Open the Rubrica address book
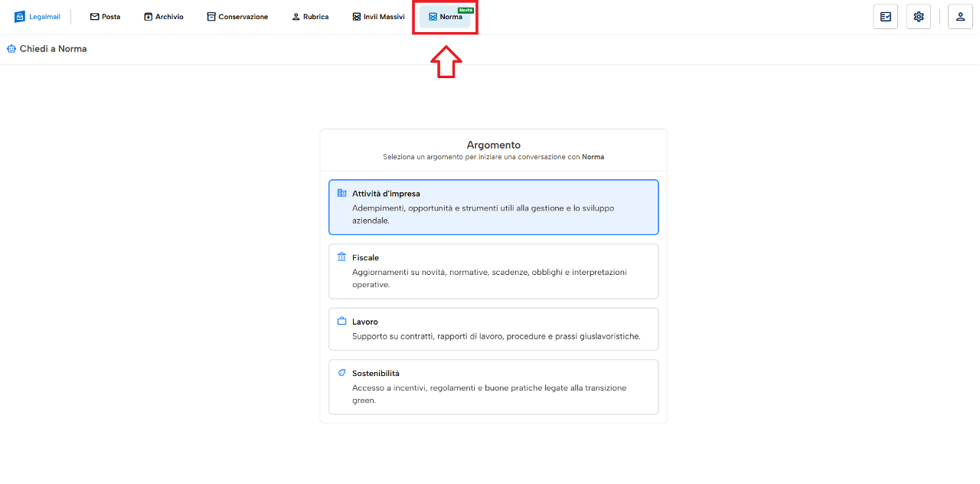 click(310, 17)
